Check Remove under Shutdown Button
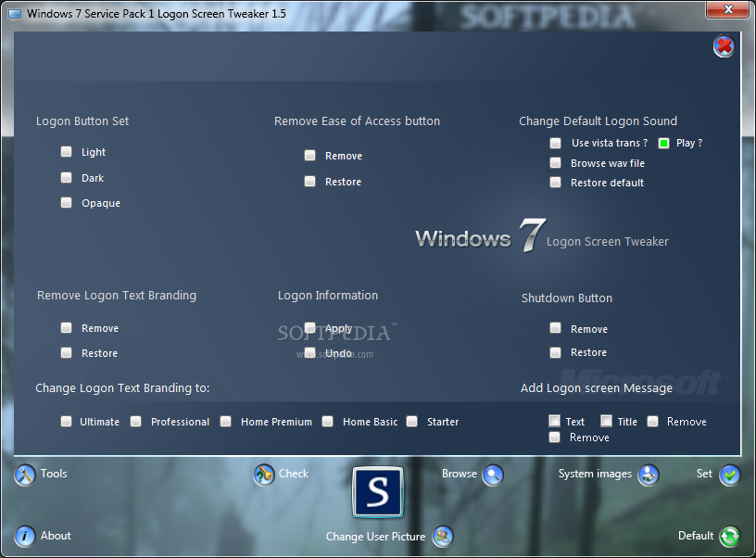Image resolution: width=756 pixels, height=558 pixels. tap(556, 328)
